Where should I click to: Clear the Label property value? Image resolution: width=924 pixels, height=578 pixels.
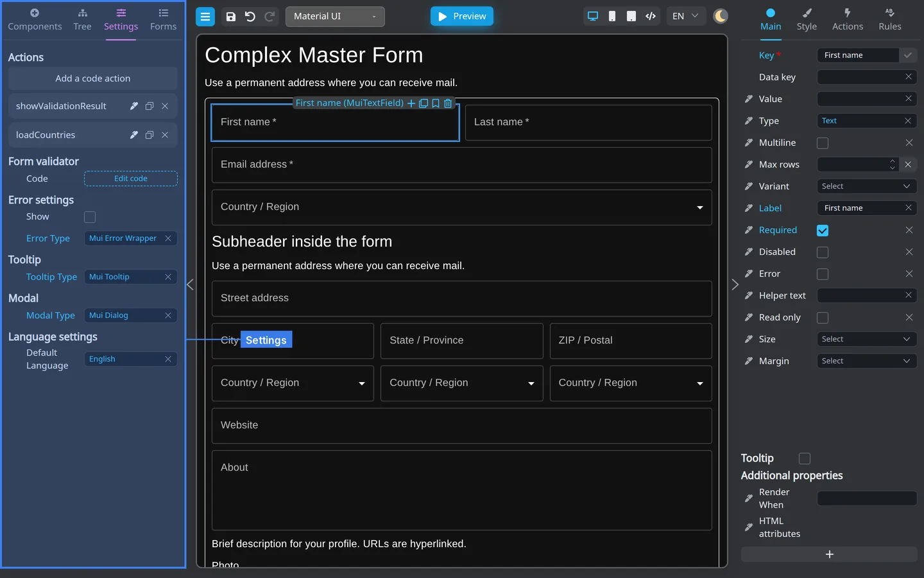click(909, 207)
